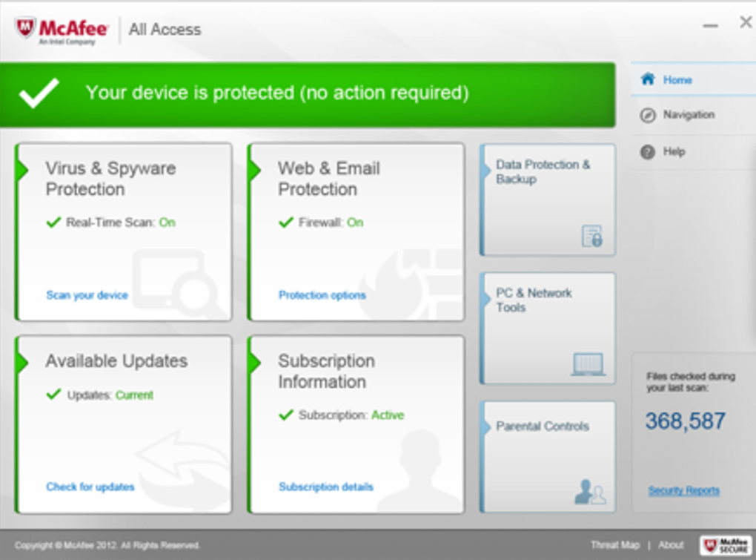Open the Data Protection & Backup tile
Screen dimensions: 756x560
tap(548, 200)
